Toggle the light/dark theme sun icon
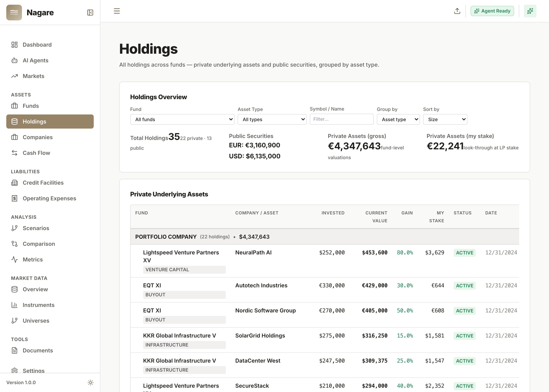 (91, 382)
